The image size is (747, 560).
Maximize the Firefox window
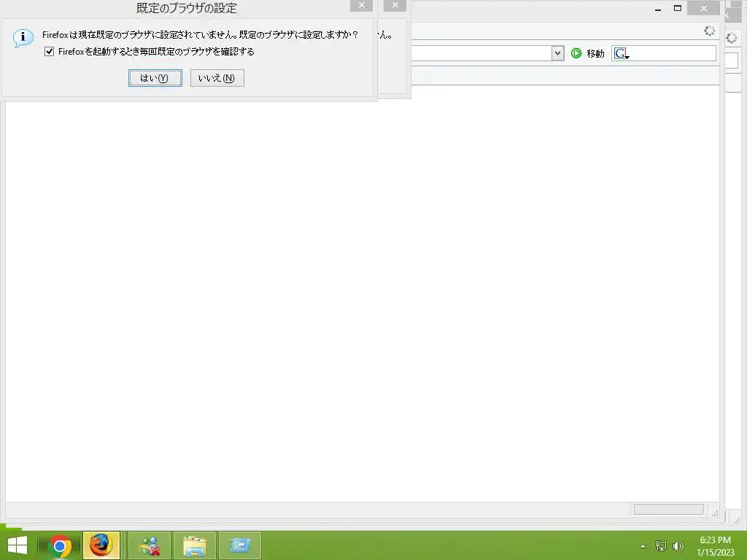678,9
